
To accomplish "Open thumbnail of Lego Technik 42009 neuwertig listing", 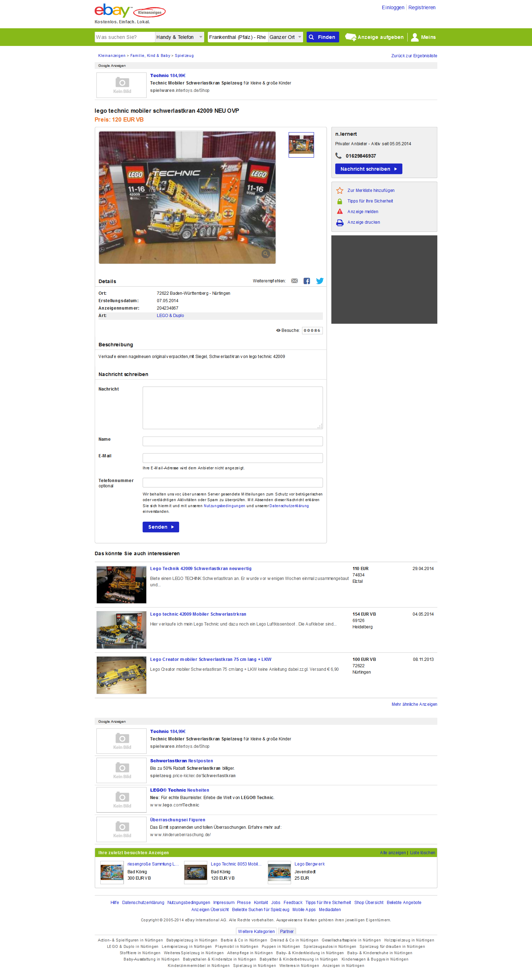I will click(121, 585).
